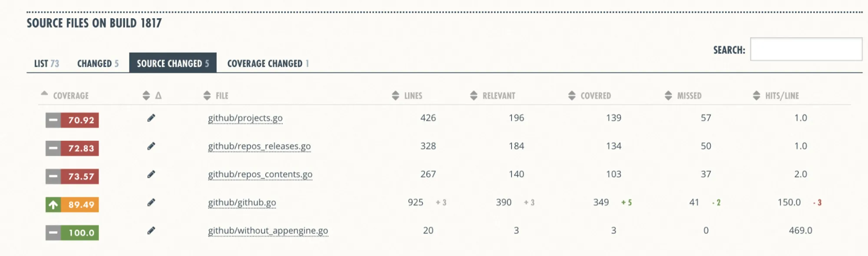Click pencil icon for github/github.go
868x256 pixels.
151,203
